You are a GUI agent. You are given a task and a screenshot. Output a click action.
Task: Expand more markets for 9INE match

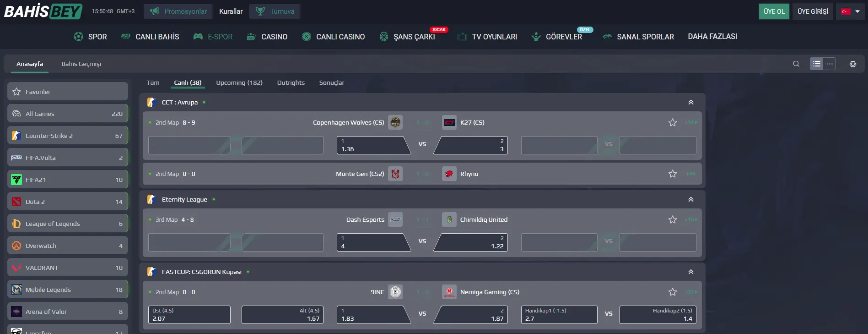tap(691, 292)
